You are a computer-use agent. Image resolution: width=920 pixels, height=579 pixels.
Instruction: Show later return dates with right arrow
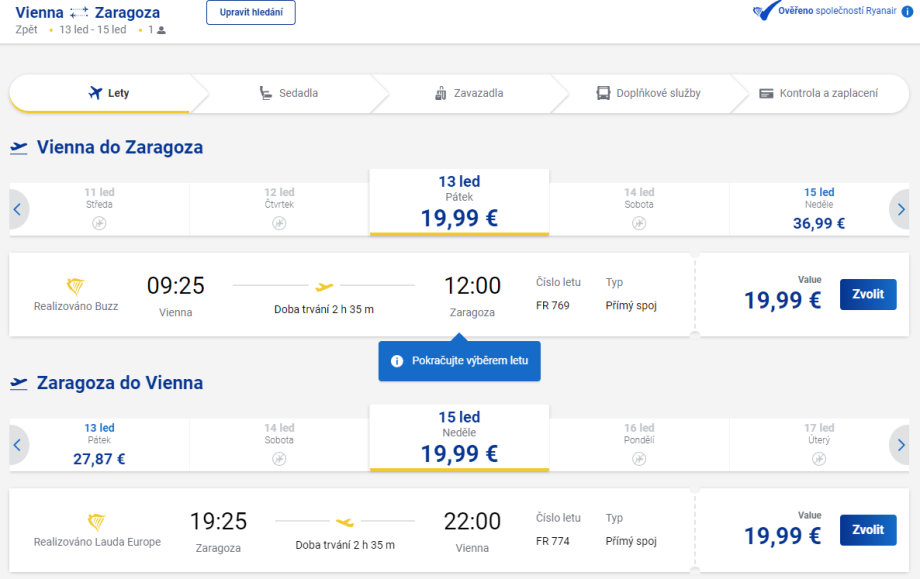tap(901, 445)
